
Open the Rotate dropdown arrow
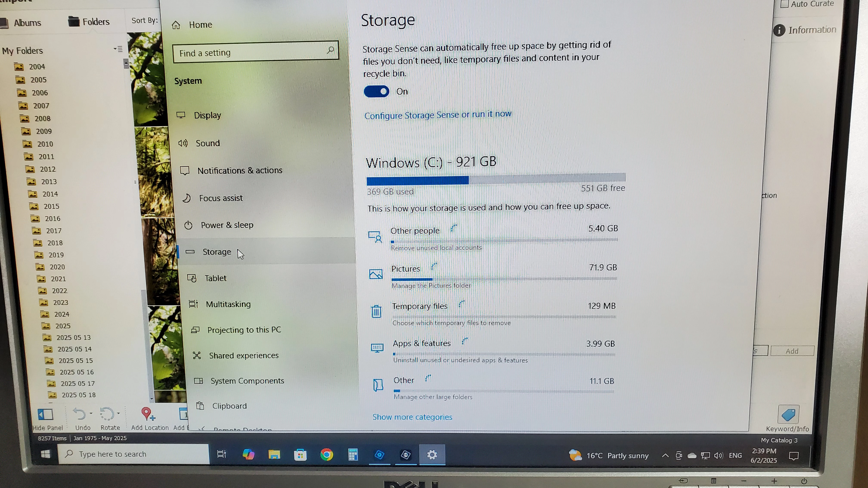click(118, 413)
